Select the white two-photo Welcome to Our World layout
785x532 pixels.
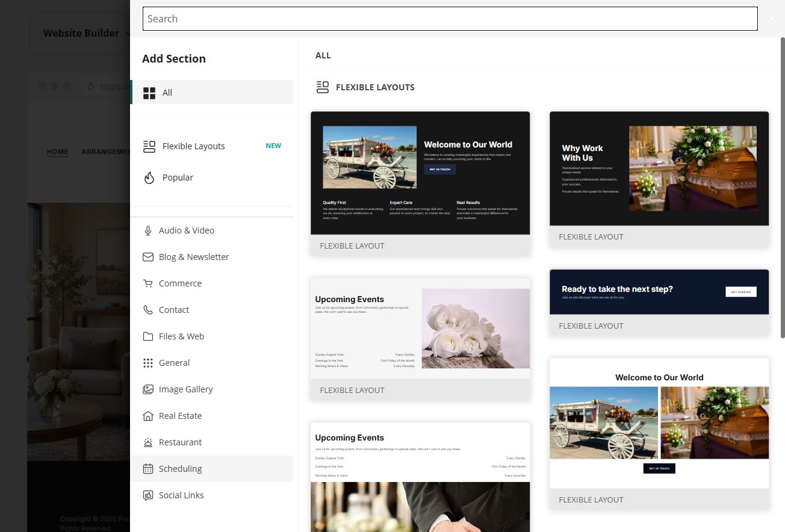click(659, 423)
